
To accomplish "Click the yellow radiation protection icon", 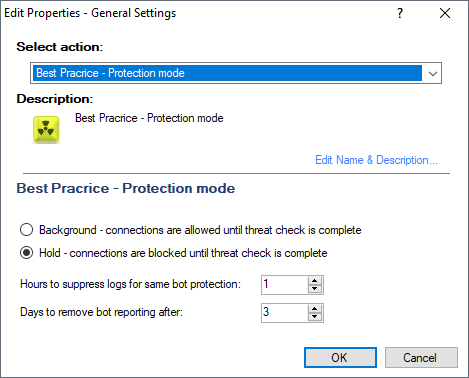I will [x=46, y=129].
